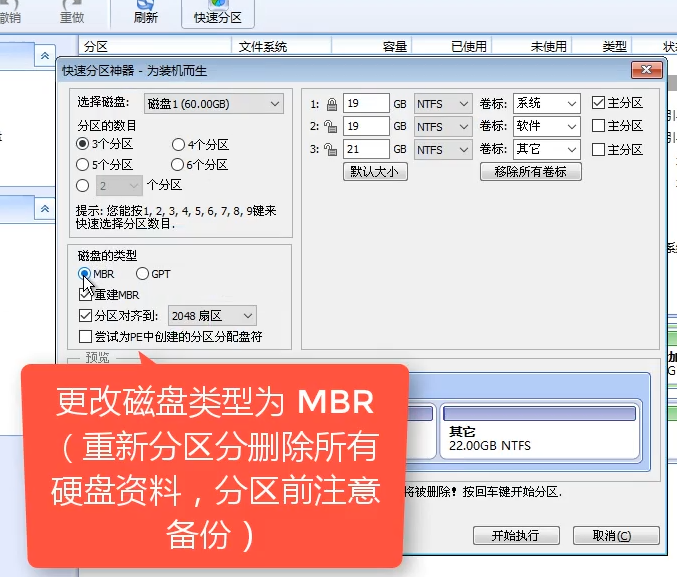Viewport: 677px width, 577px height.
Task: Click the size field of partition 3
Action: click(x=367, y=149)
